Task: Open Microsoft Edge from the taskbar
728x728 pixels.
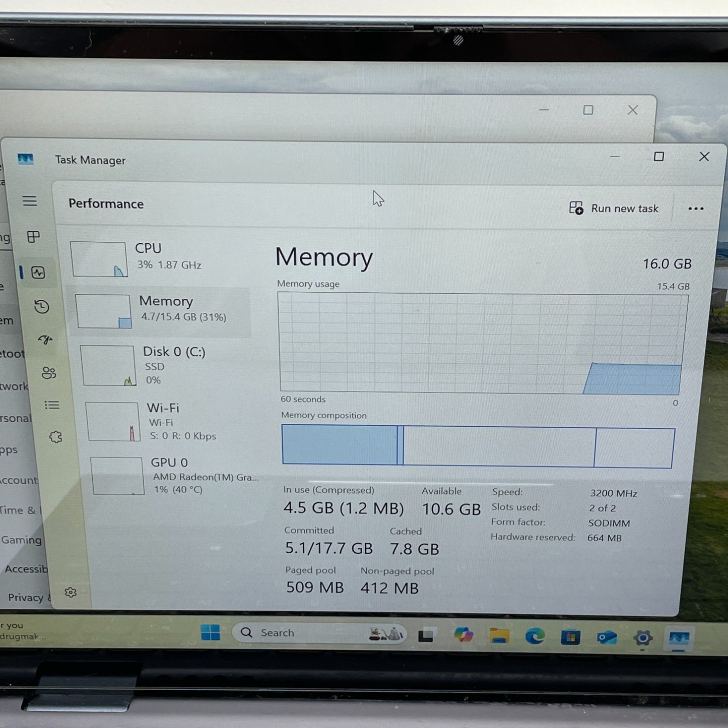Action: (535, 636)
